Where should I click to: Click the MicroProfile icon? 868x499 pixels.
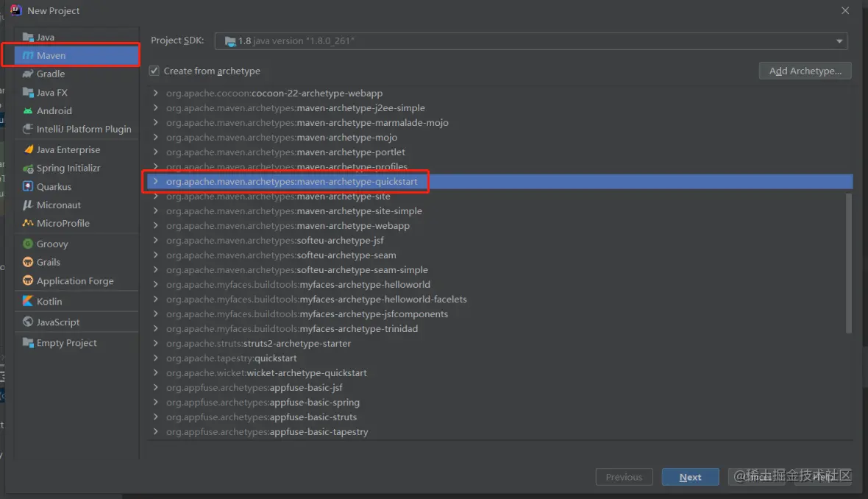point(28,223)
